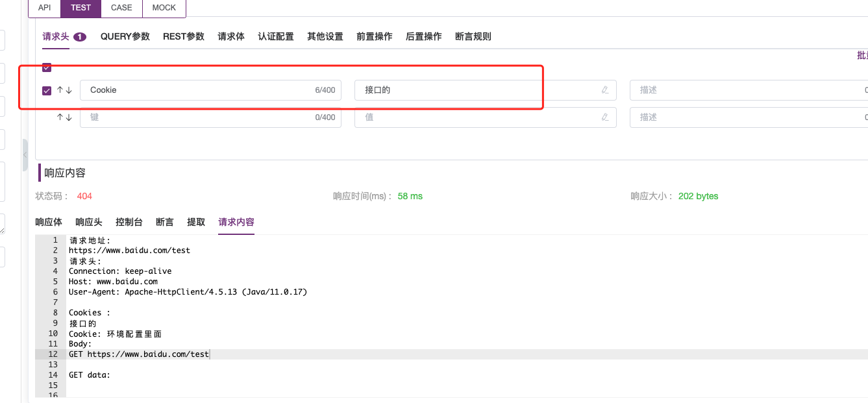Collapse the left panel with the chevron handle

click(25, 154)
